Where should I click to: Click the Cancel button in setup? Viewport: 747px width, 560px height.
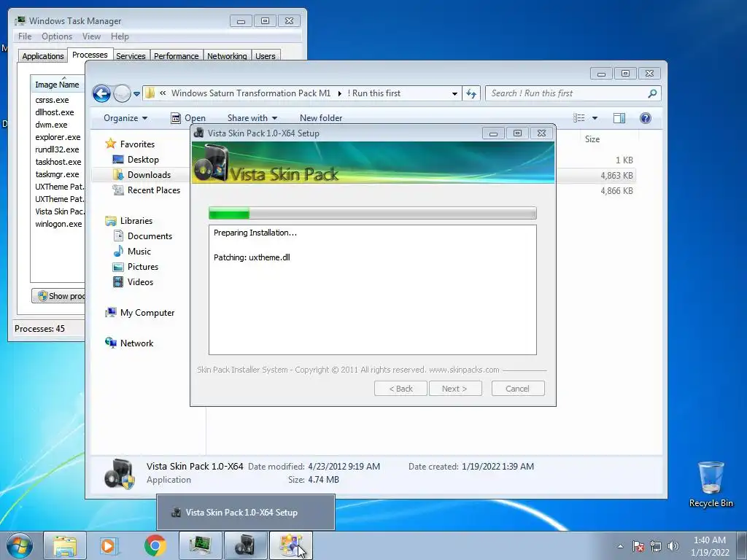click(518, 389)
